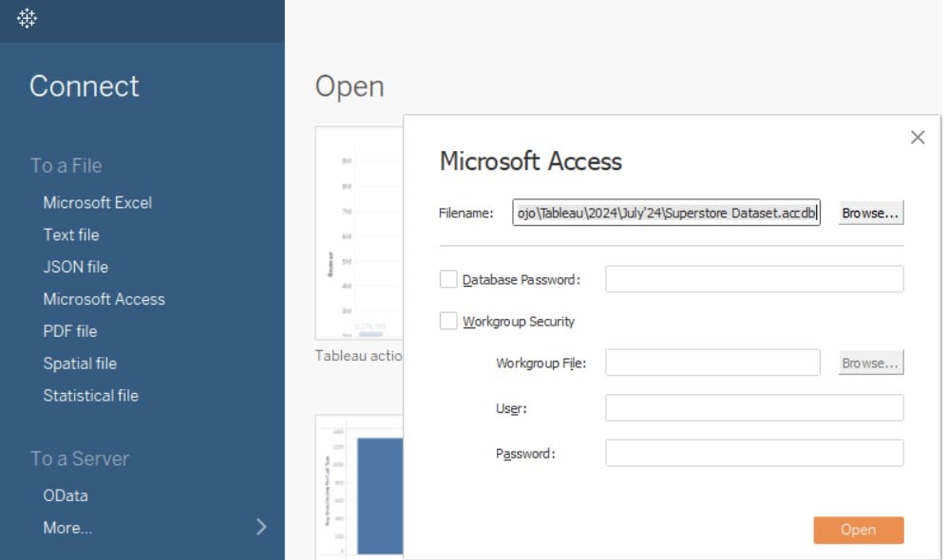Screen dimensions: 948x560
Task: Enable the Database Password checkbox
Action: 448,279
